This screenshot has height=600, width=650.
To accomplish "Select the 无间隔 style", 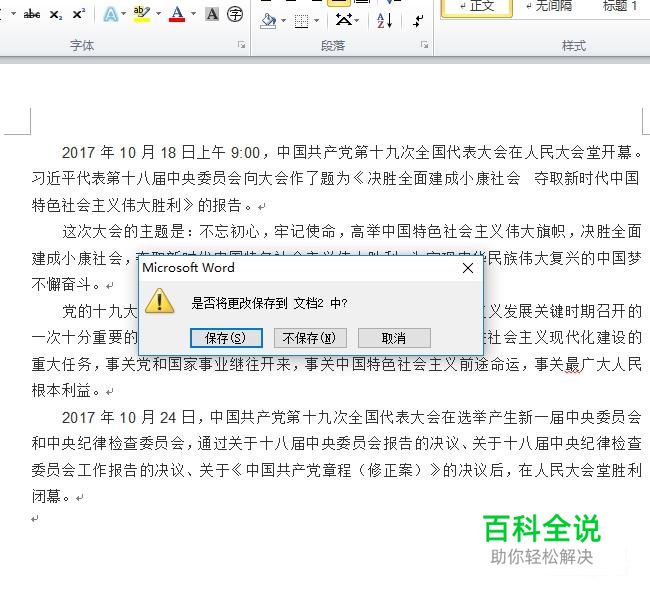I will [x=548, y=6].
